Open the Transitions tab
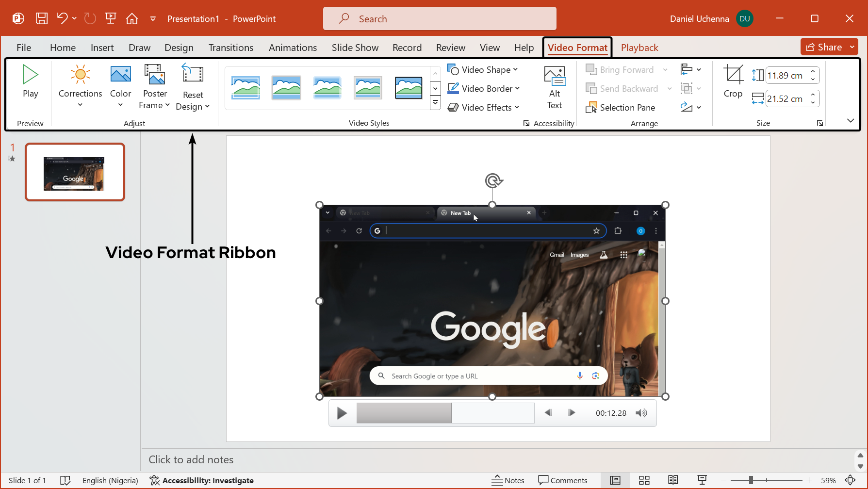Screen dimensions: 868x489 coord(231,48)
